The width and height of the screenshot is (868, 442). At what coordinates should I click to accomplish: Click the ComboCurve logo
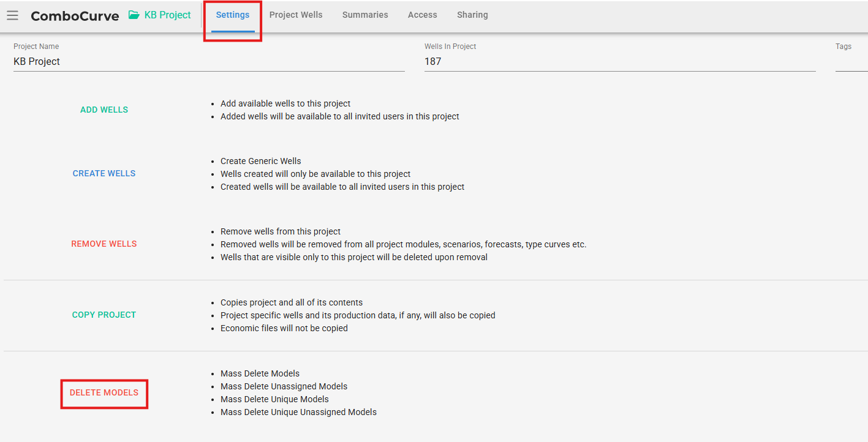75,16
